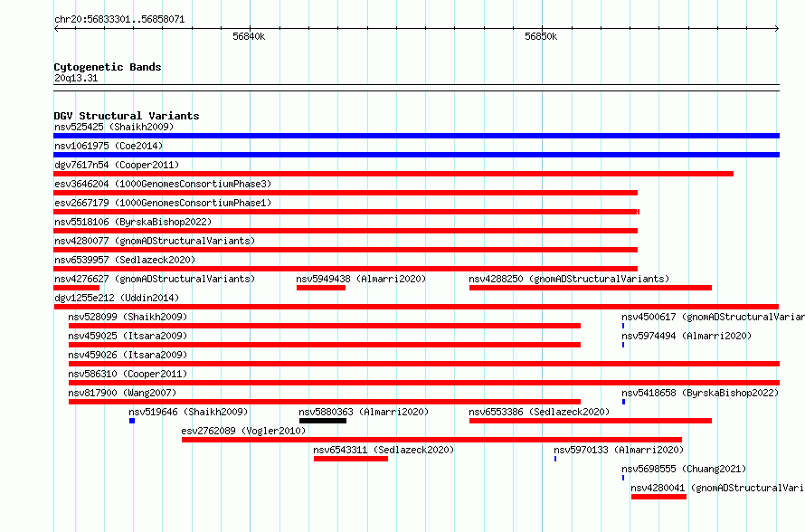
Task: Click the DGV Structural Variants track title
Action: (x=127, y=116)
